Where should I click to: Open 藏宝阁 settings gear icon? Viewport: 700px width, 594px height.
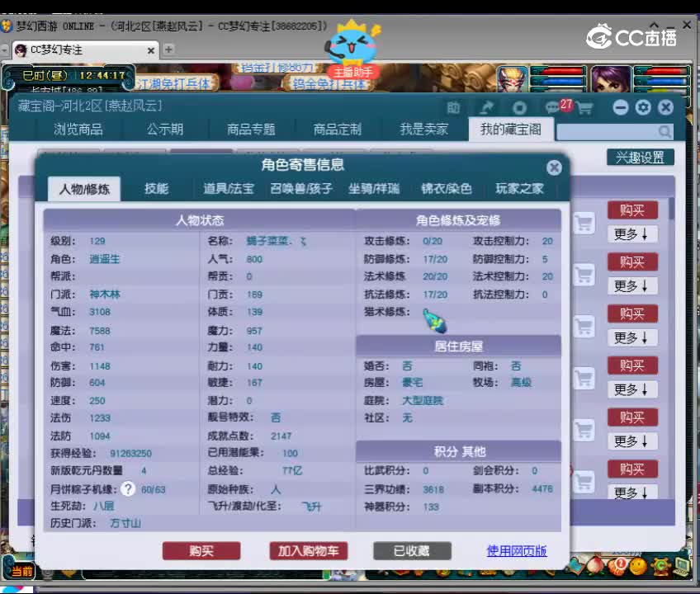click(x=643, y=107)
